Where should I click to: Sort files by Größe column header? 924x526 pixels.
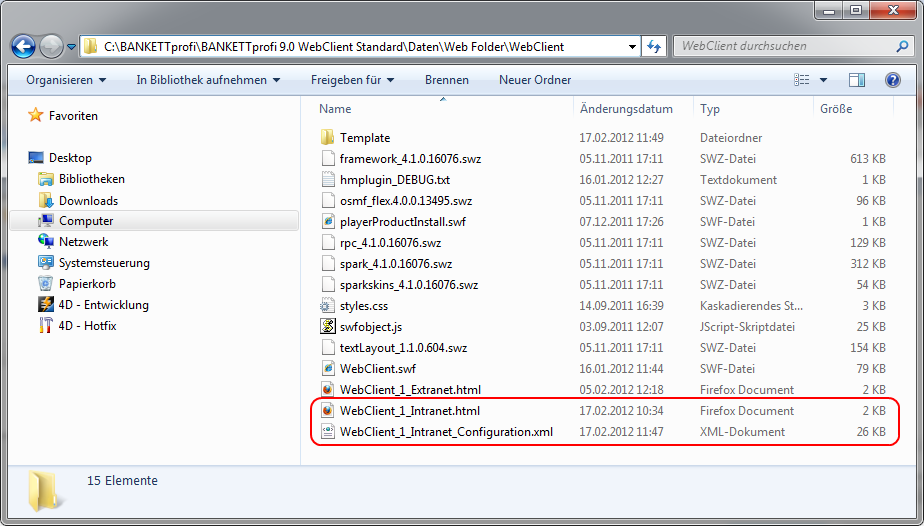pos(836,109)
